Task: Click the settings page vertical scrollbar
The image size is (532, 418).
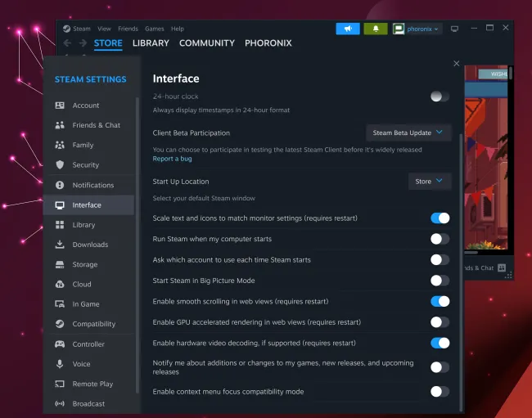Action: (461, 270)
